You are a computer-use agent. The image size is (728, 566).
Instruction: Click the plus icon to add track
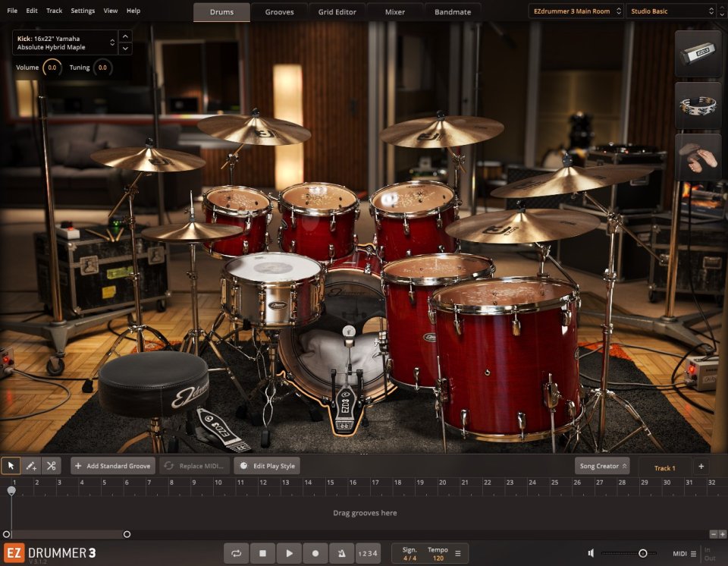(x=701, y=466)
